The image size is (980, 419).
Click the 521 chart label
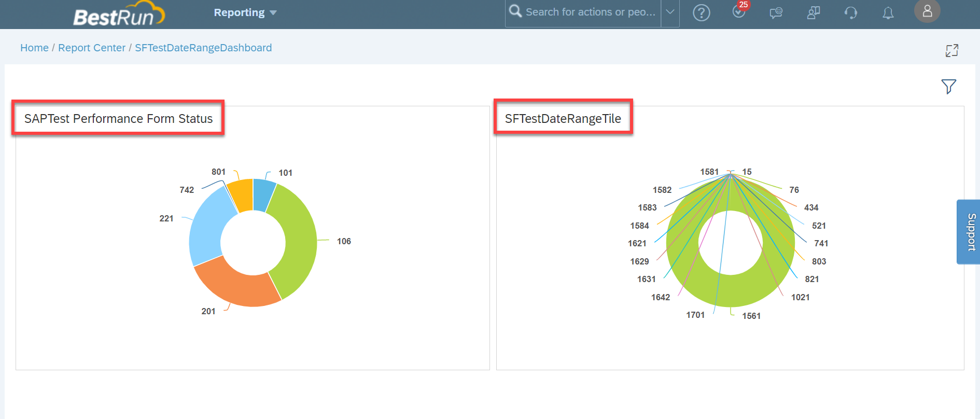pyautogui.click(x=819, y=226)
